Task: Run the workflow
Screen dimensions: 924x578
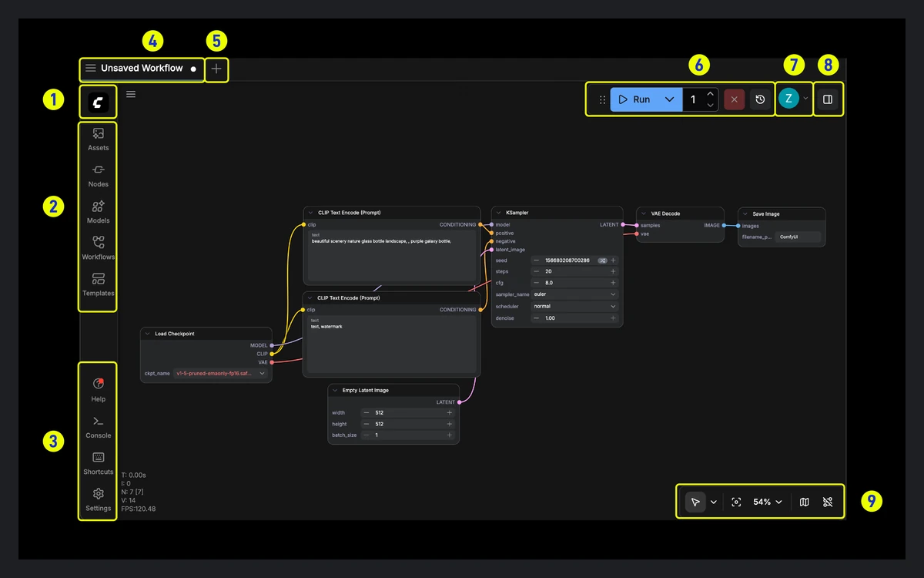Action: [636, 99]
